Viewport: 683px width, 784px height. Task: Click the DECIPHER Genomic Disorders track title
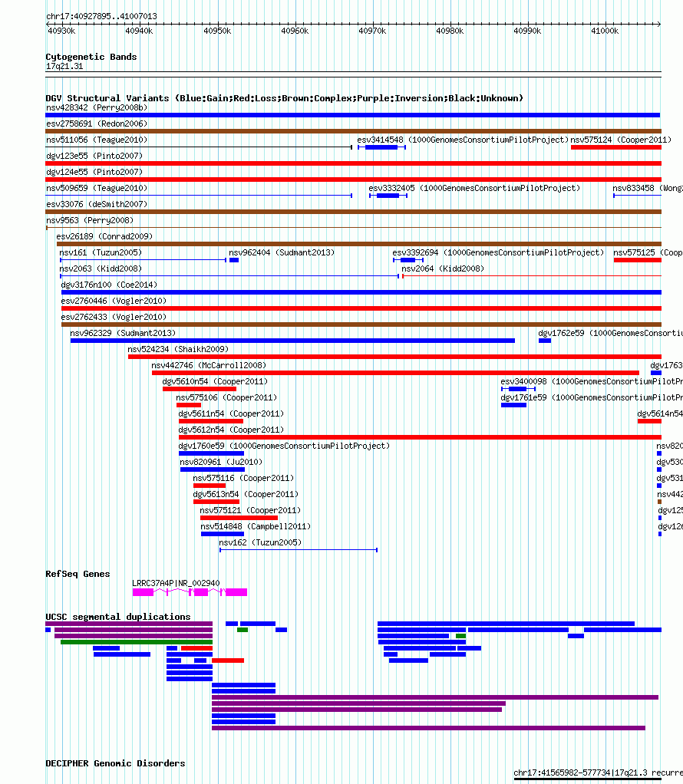(x=116, y=763)
